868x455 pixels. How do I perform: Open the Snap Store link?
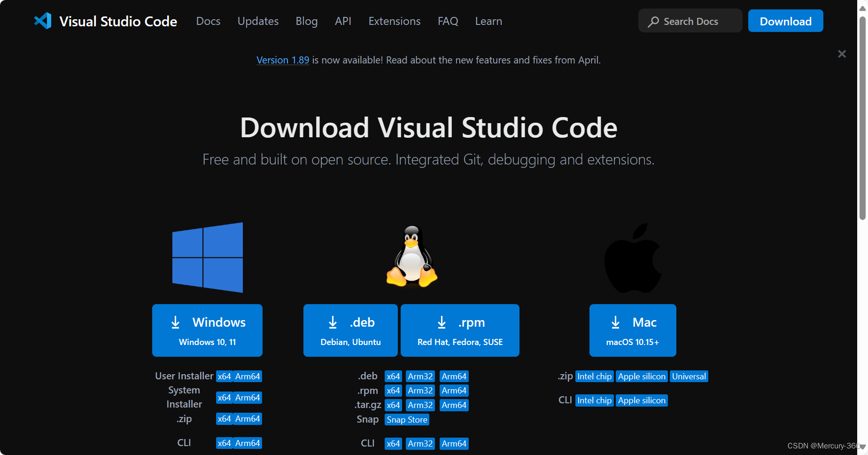[406, 419]
